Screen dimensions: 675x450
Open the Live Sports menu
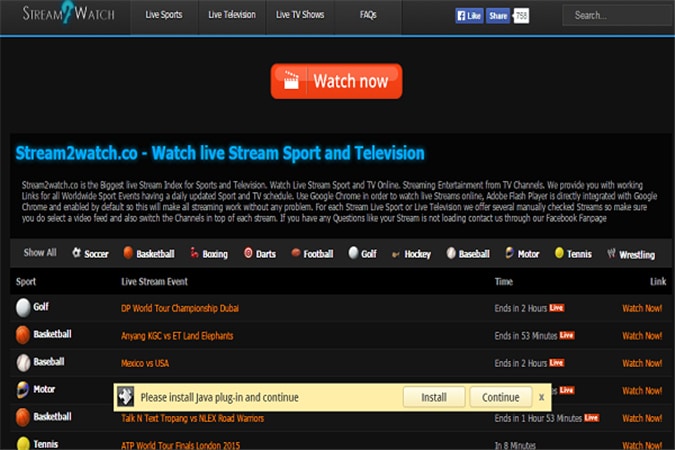pos(164,15)
